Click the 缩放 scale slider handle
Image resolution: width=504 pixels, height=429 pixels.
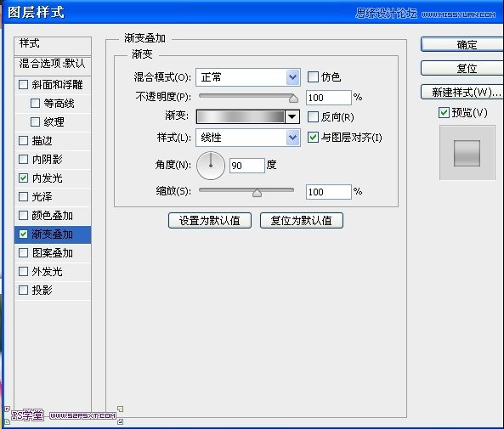[257, 193]
